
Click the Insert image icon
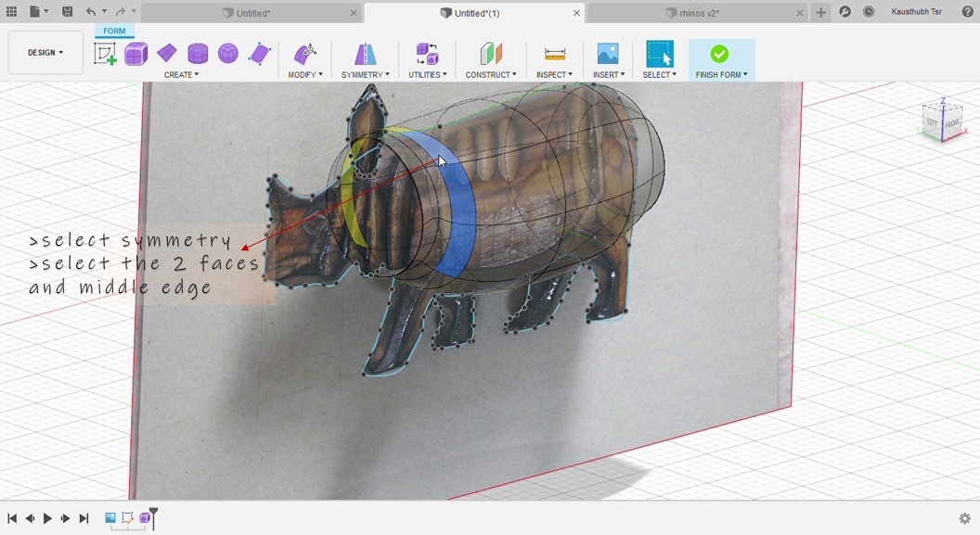608,54
